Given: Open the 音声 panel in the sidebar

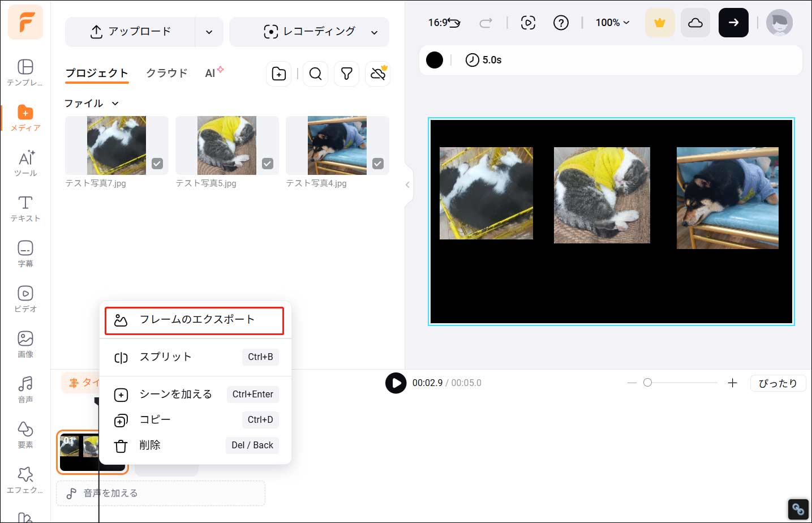Looking at the screenshot, I should [x=25, y=389].
